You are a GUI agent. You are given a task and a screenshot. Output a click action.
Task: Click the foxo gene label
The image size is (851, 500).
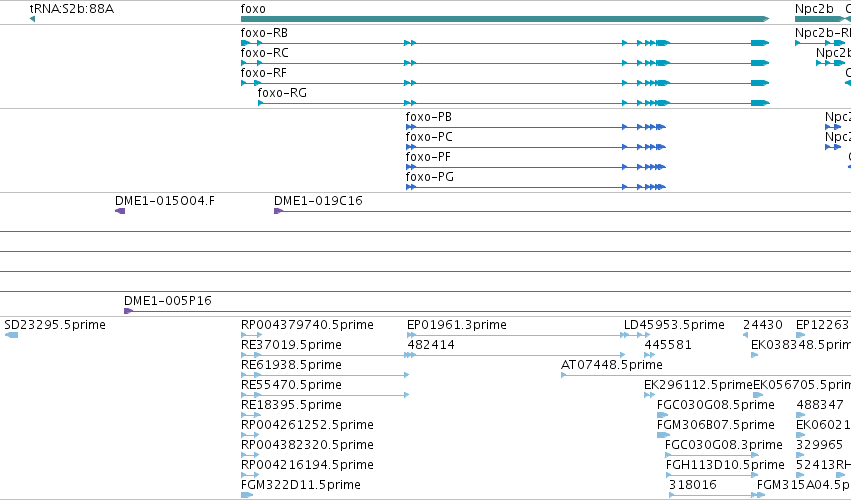pyautogui.click(x=253, y=9)
